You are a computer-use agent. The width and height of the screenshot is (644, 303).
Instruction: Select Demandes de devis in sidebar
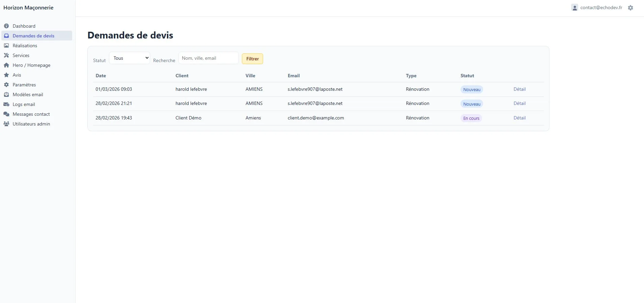coord(33,36)
